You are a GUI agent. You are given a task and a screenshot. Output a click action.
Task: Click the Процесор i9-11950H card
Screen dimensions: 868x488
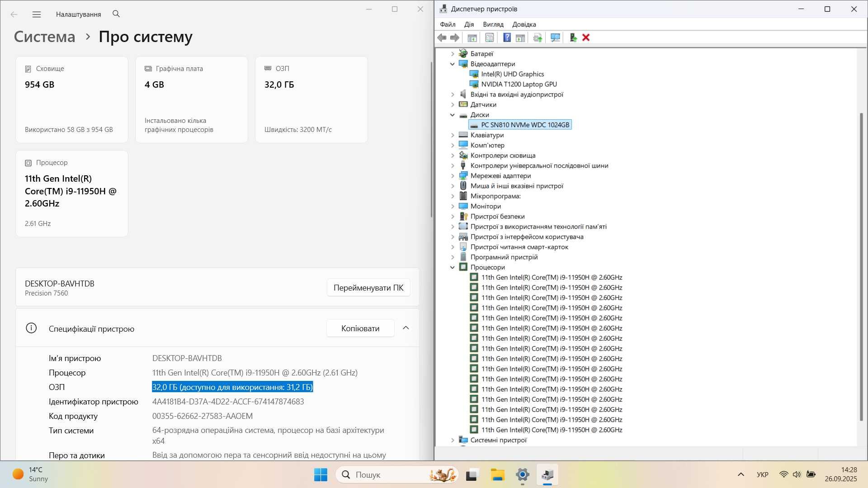click(x=72, y=194)
